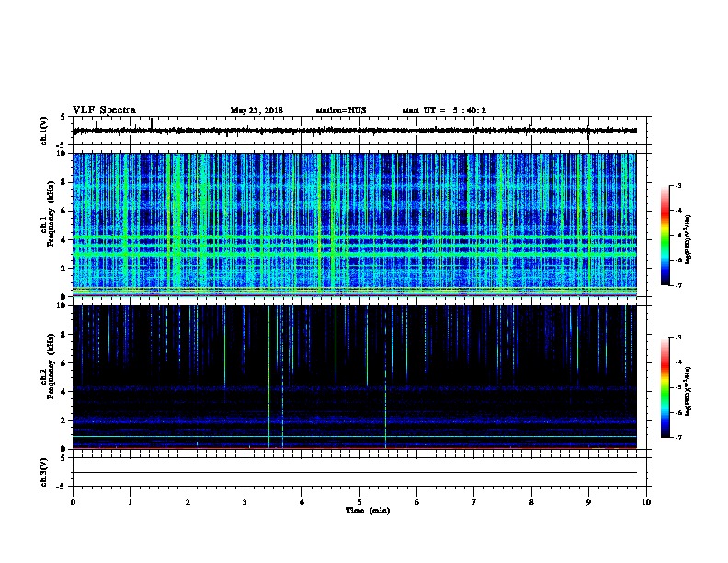Click the ch.2 color bar log(PSD) label
The width and height of the screenshot is (728, 563).
[688, 391]
